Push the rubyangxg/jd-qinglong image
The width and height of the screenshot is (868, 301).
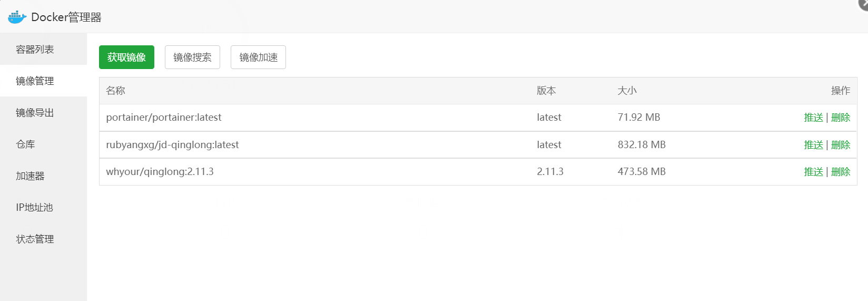tap(813, 145)
